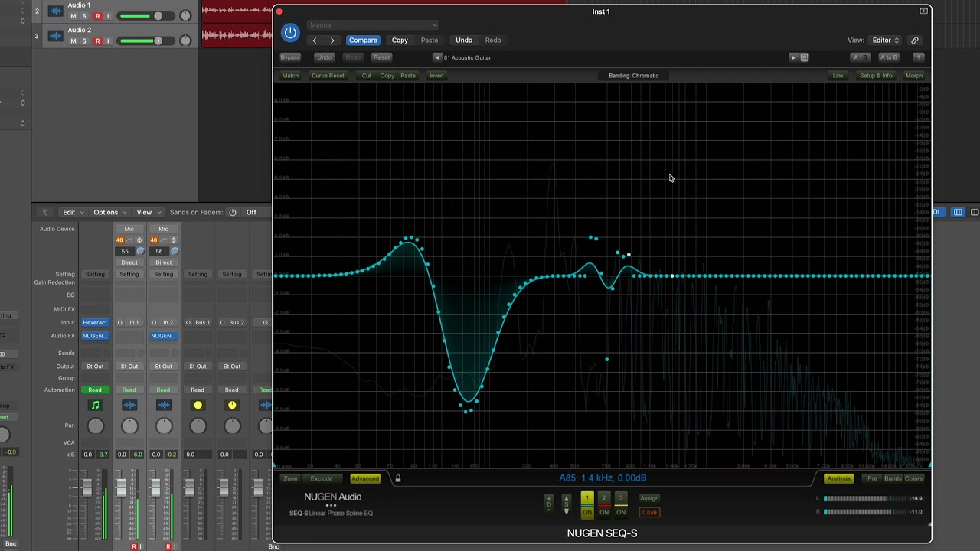The image size is (980, 551).
Task: Click the waveform icon on In 1 strip
Action: pyautogui.click(x=129, y=405)
